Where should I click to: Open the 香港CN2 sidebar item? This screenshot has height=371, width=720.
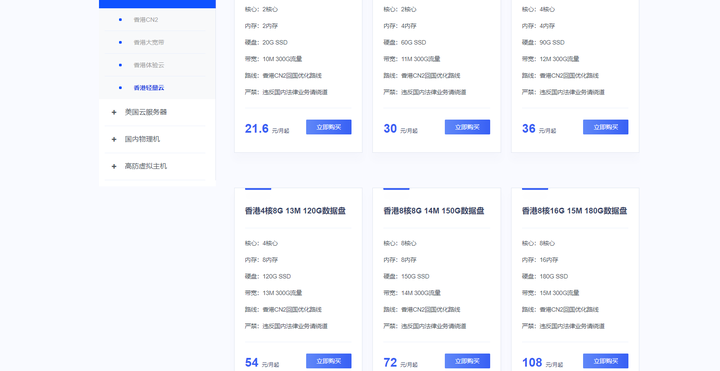click(x=146, y=20)
